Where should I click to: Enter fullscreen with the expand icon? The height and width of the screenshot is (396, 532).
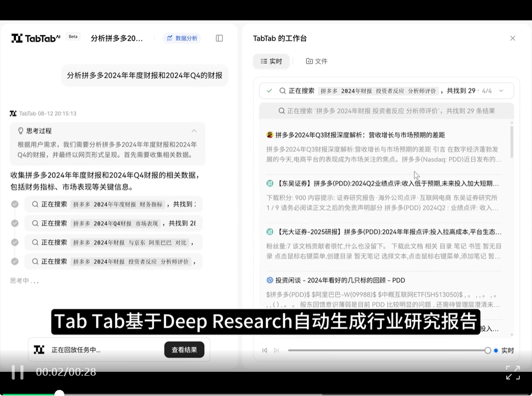[513, 372]
